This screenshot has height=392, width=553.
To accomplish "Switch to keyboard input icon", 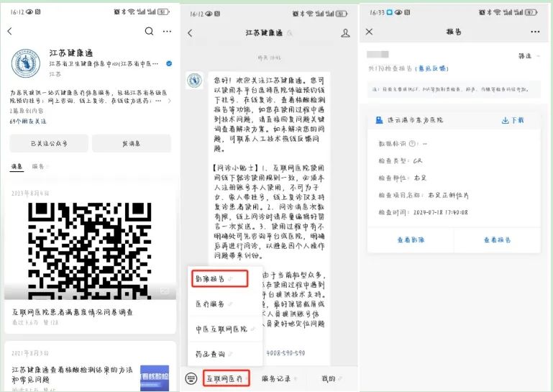I will 191,378.
